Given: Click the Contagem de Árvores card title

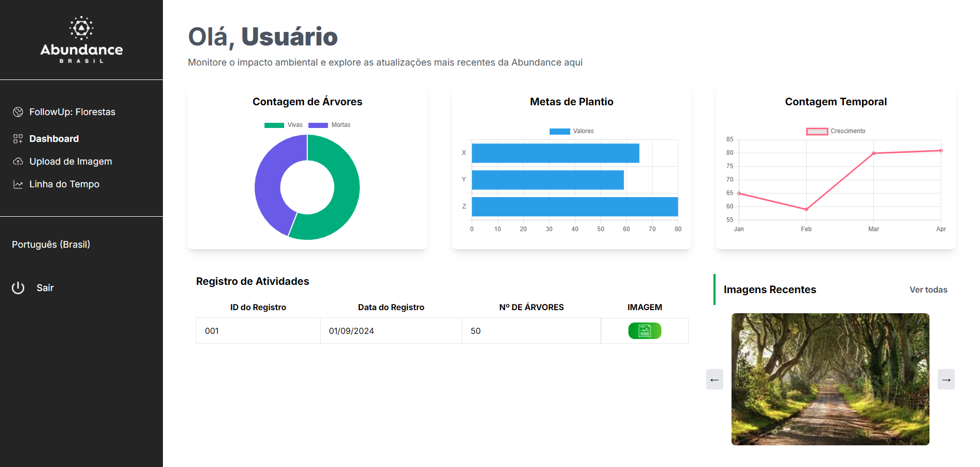Looking at the screenshot, I should pos(307,102).
